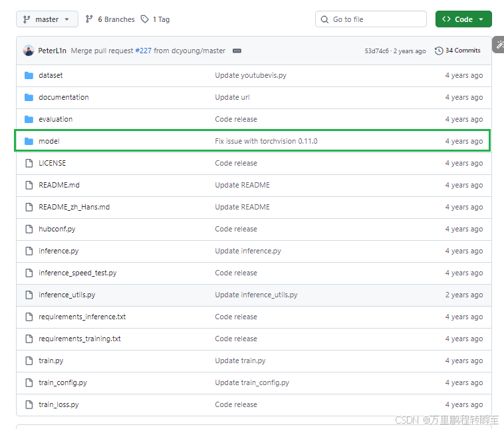Open the README.md file
504x429 pixels.
pyautogui.click(x=59, y=185)
